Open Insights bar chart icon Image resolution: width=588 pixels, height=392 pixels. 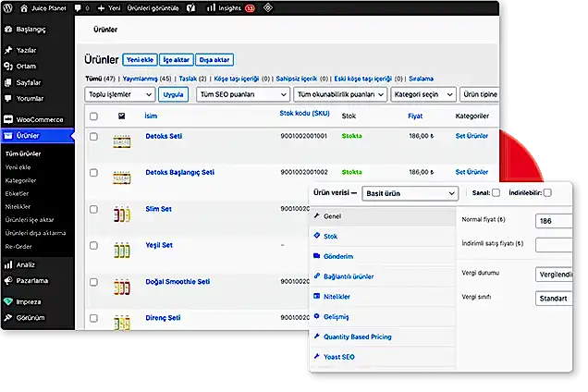click(212, 8)
